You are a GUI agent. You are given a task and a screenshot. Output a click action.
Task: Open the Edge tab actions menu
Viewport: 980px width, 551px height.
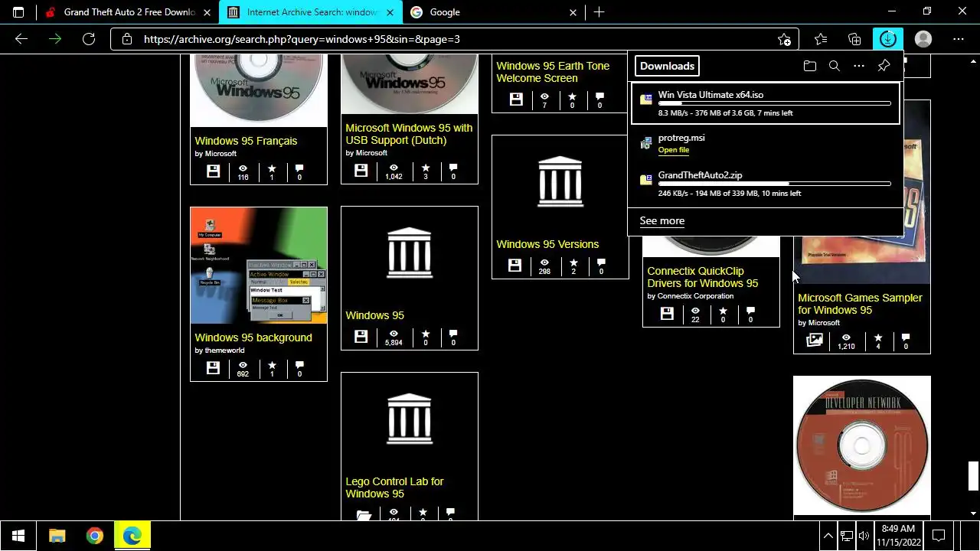(x=18, y=12)
